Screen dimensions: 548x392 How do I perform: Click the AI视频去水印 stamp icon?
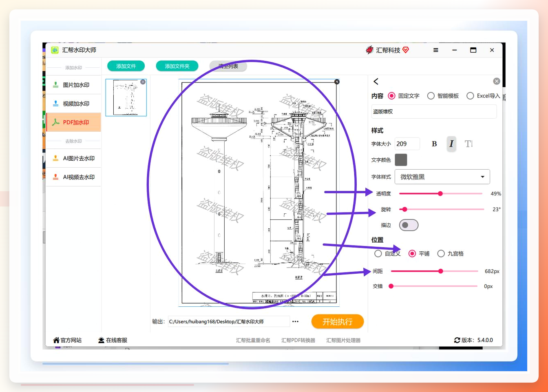(55, 177)
